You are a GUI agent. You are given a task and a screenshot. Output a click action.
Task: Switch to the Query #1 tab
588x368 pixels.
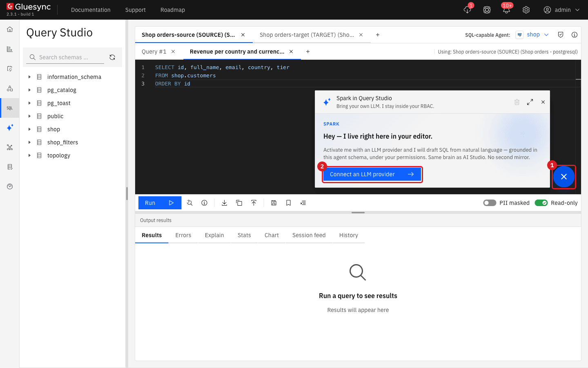pyautogui.click(x=154, y=52)
